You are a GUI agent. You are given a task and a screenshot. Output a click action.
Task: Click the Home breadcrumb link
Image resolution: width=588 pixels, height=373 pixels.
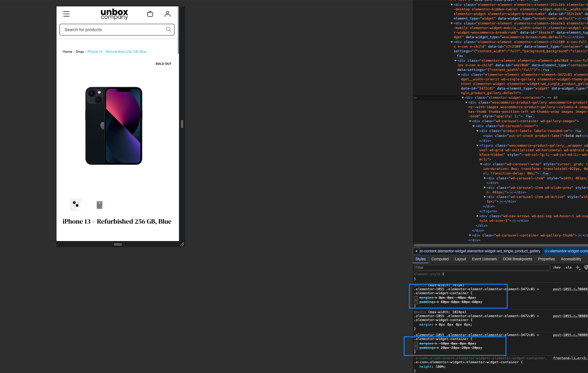click(x=67, y=52)
